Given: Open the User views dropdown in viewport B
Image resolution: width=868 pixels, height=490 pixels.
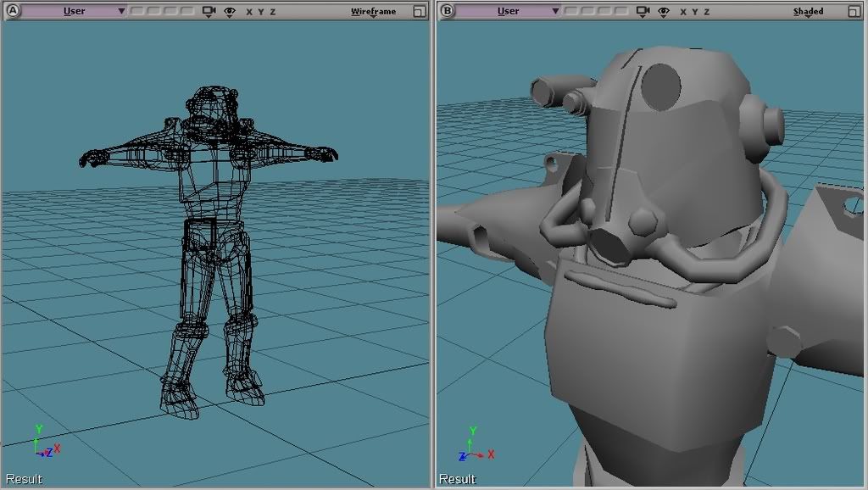Looking at the screenshot, I should coord(509,11).
